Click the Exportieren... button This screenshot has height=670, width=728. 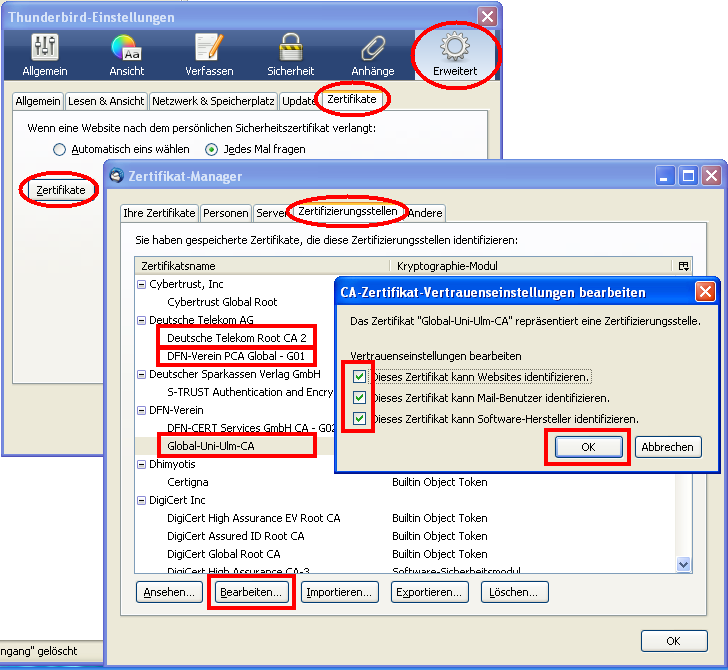pos(429,592)
